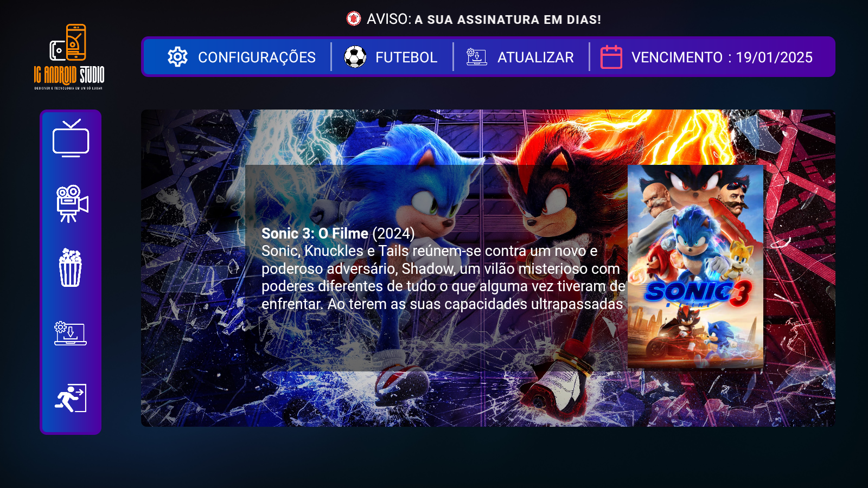Click the red alert icon next to AVISO
This screenshot has width=868, height=488.
354,19
